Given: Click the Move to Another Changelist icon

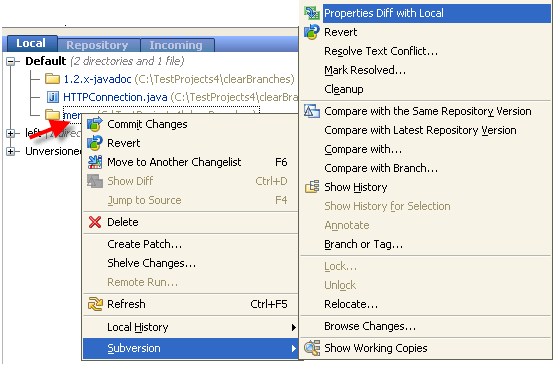Looking at the screenshot, I should pyautogui.click(x=95, y=162).
